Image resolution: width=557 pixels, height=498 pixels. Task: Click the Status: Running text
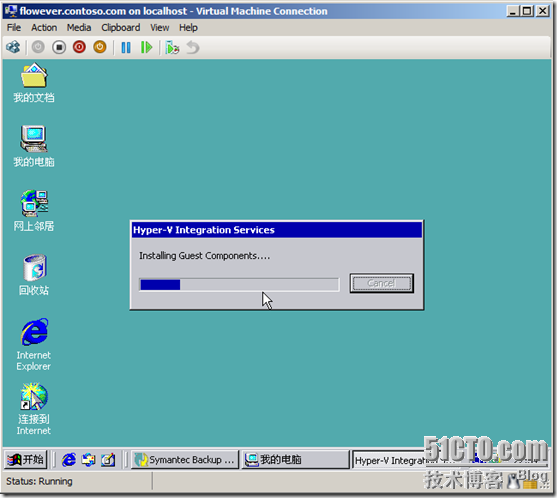pyautogui.click(x=39, y=481)
